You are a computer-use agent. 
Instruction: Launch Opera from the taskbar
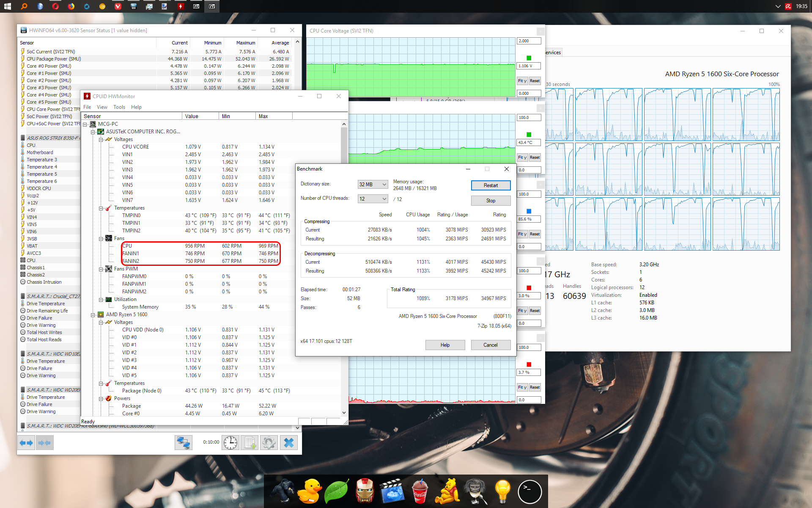[55, 6]
